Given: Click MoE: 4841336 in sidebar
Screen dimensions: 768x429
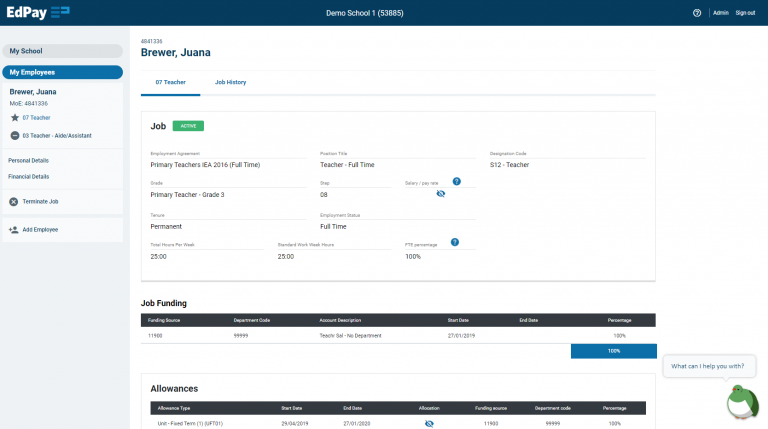Looking at the screenshot, I should click(29, 104).
